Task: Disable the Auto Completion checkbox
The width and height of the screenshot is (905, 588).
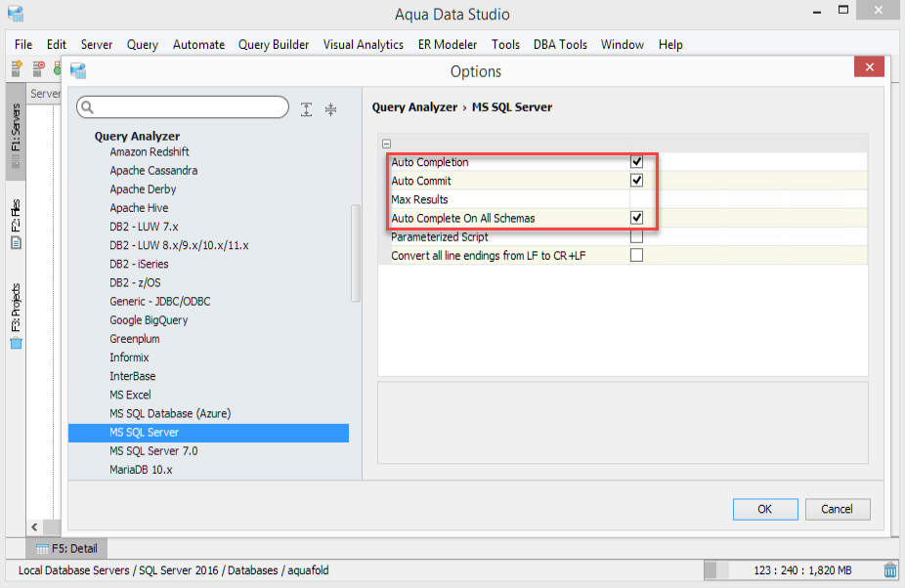Action: 636,162
